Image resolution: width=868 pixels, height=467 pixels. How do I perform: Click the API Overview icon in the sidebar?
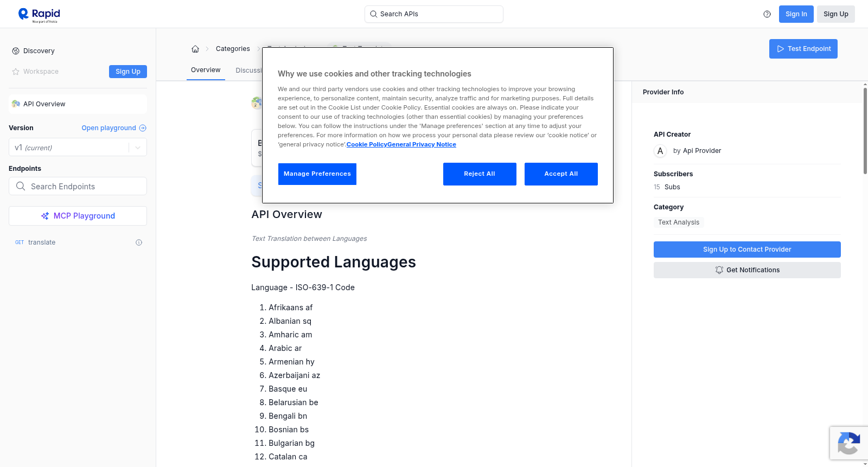click(16, 104)
